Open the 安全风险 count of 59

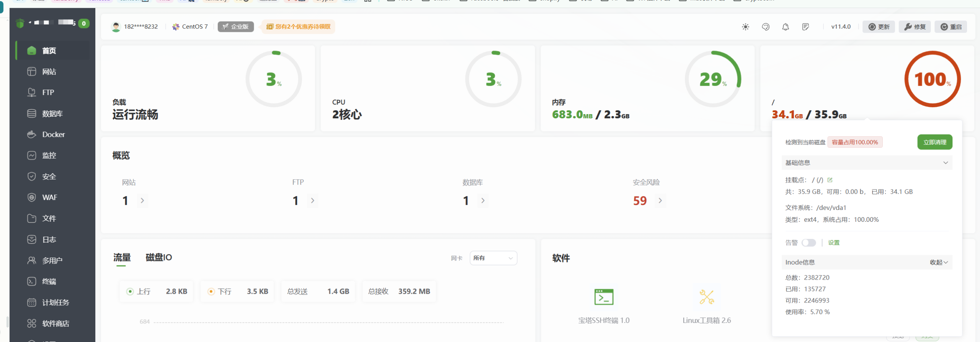click(640, 201)
